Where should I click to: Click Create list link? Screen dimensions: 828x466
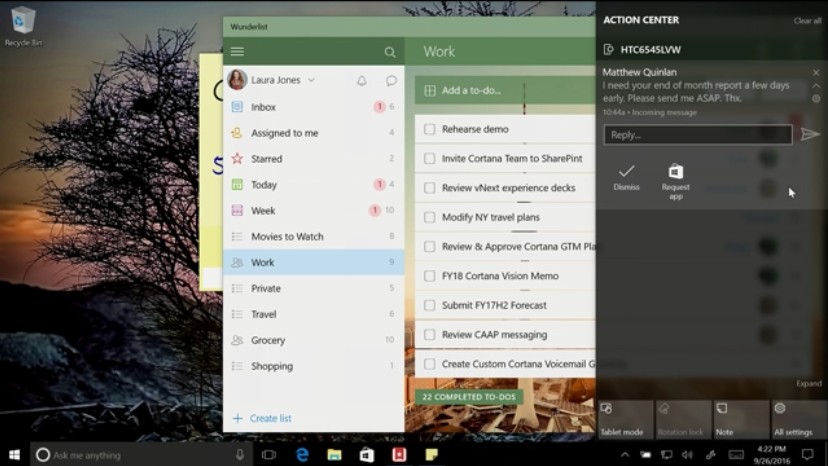point(262,418)
